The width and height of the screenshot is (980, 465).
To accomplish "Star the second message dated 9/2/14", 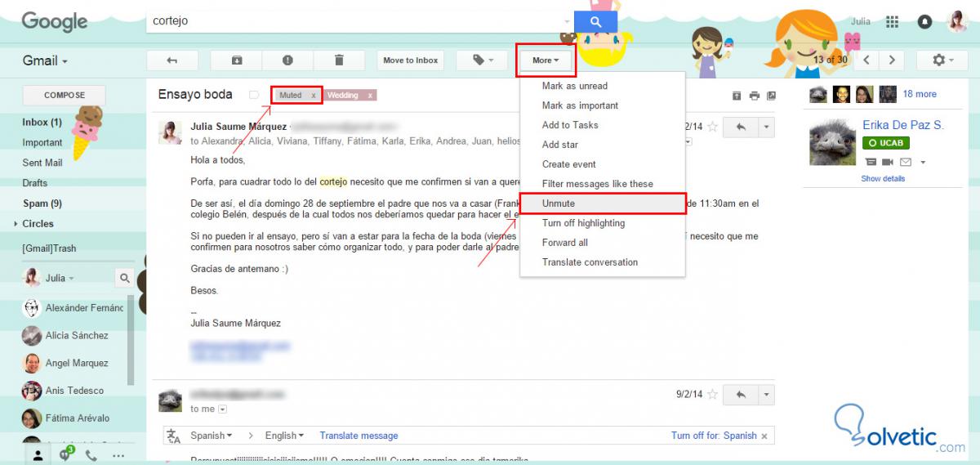I will click(x=712, y=395).
